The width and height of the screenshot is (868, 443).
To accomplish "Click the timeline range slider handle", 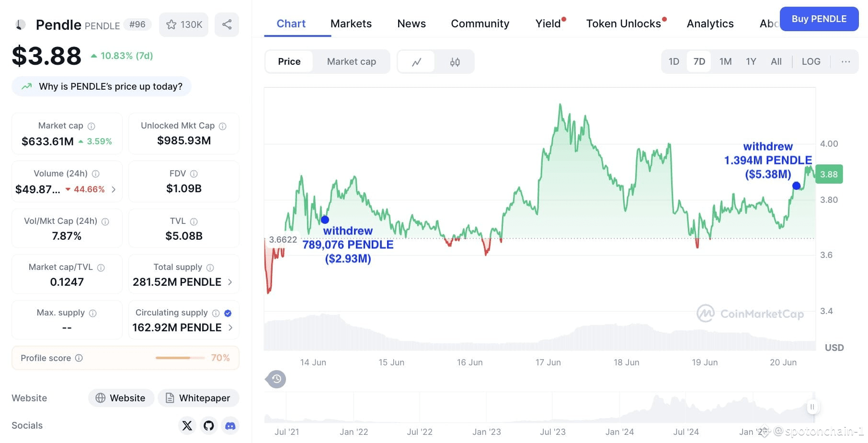I will 812,407.
